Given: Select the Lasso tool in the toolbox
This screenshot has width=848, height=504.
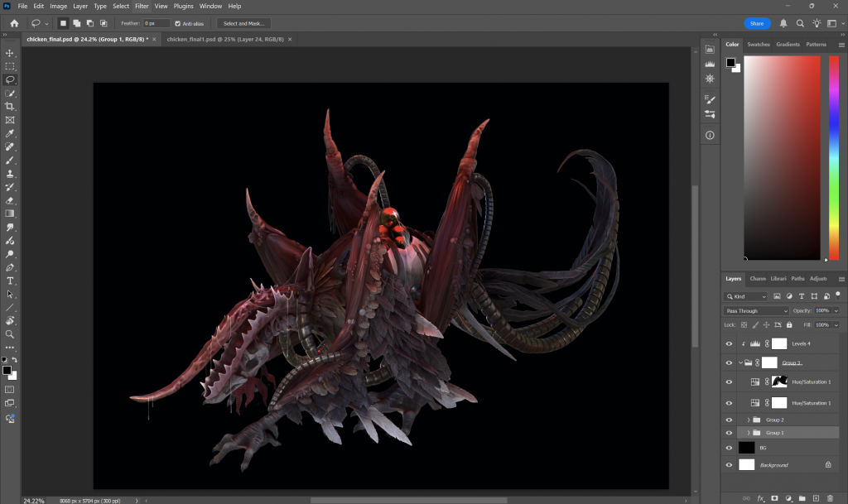Looking at the screenshot, I should tap(10, 80).
